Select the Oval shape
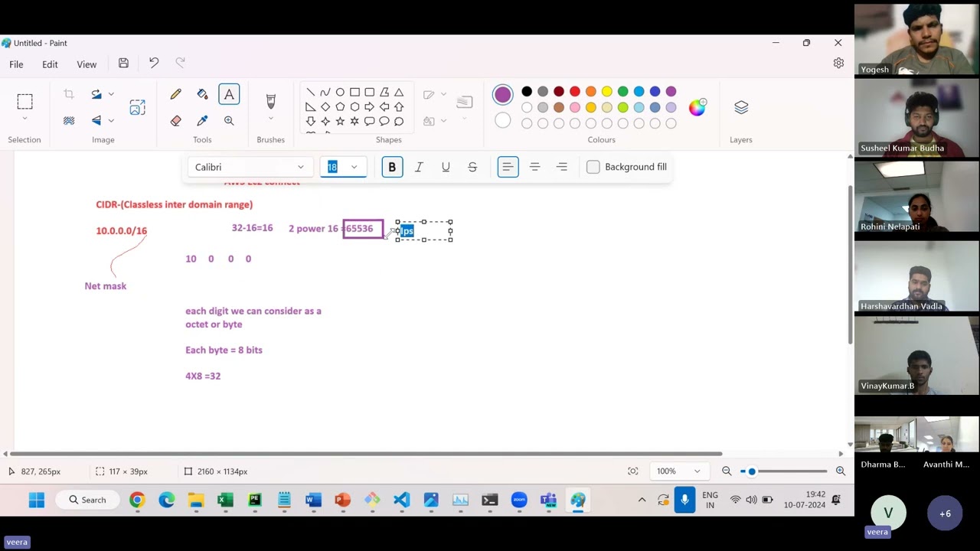 tap(340, 92)
